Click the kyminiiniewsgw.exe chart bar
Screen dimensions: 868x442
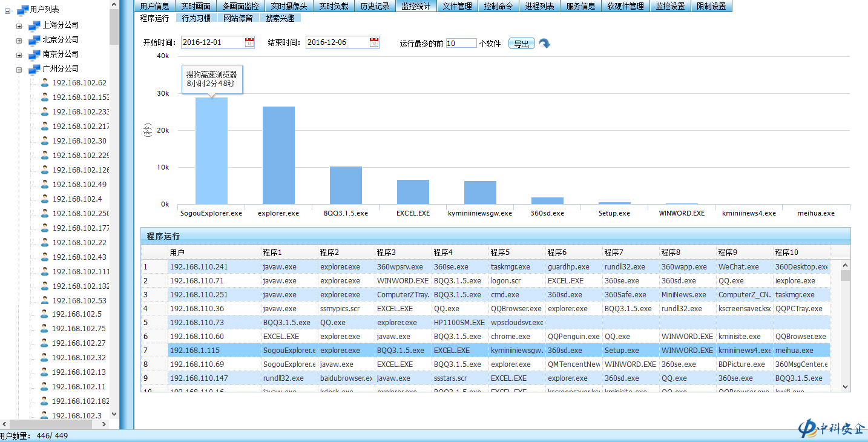coord(480,193)
